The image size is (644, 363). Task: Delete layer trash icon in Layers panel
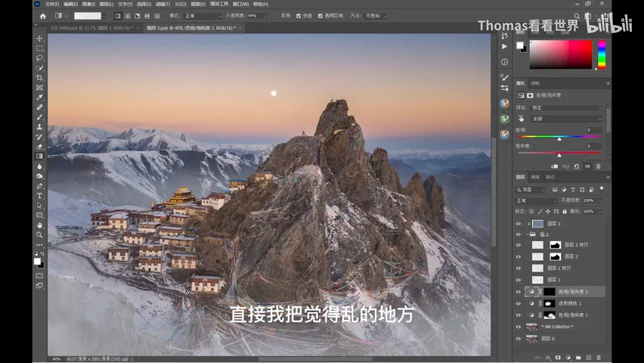tap(599, 358)
